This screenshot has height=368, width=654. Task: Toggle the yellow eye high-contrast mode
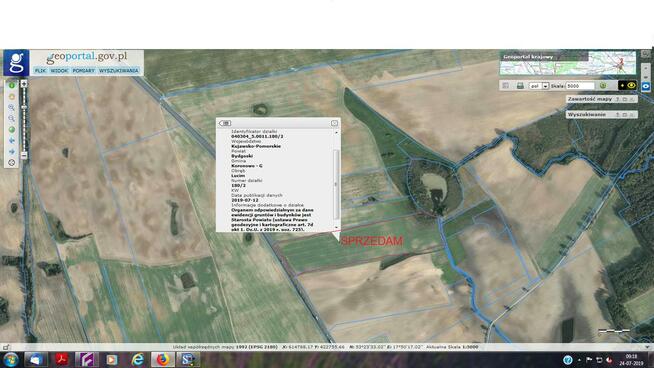pos(631,86)
